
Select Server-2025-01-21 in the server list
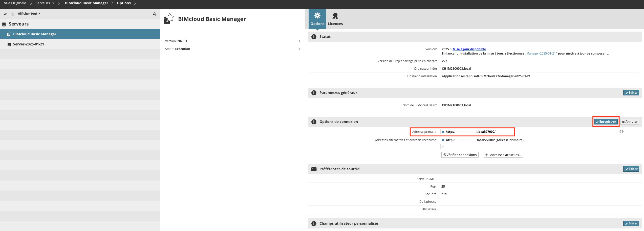pos(80,44)
